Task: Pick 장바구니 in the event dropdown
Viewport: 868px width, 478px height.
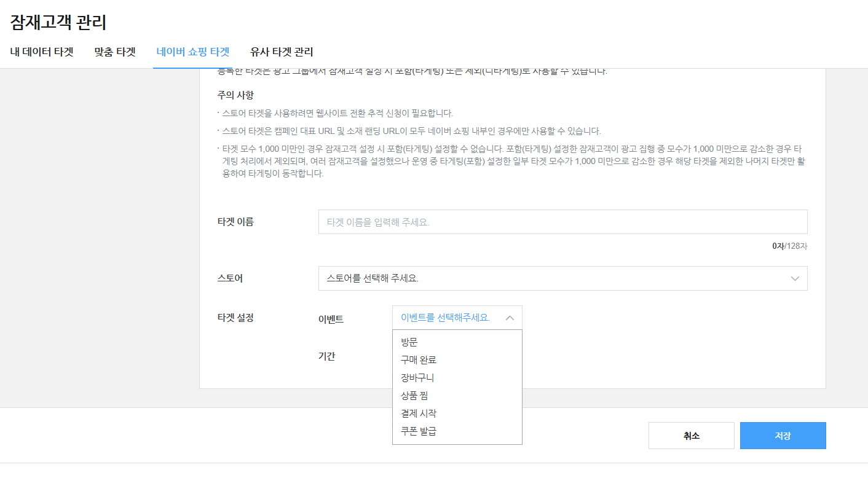Action: pos(417,378)
